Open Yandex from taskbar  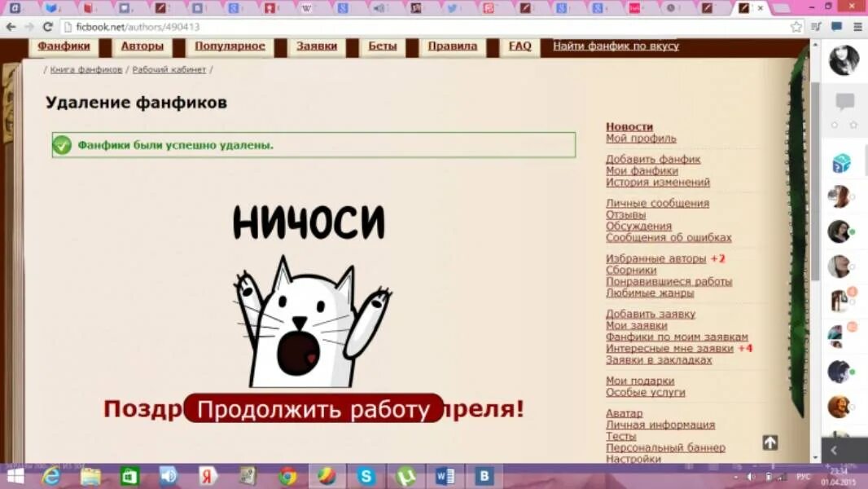208,476
